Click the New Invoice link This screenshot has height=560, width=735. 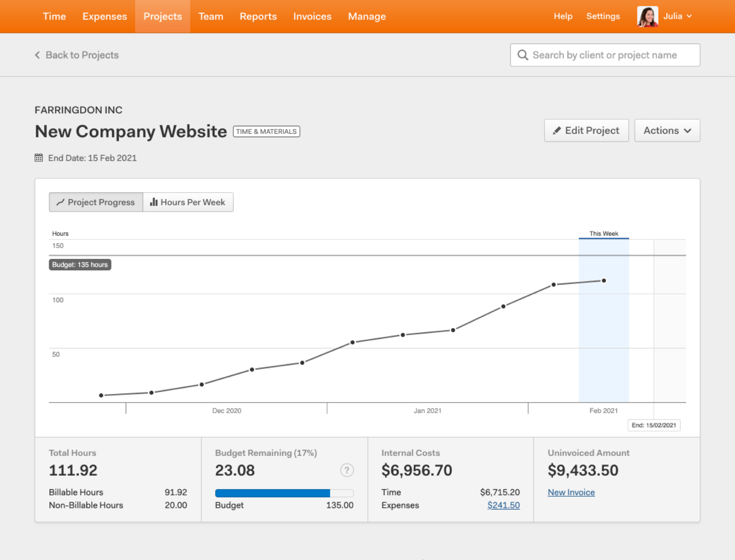pyautogui.click(x=571, y=492)
